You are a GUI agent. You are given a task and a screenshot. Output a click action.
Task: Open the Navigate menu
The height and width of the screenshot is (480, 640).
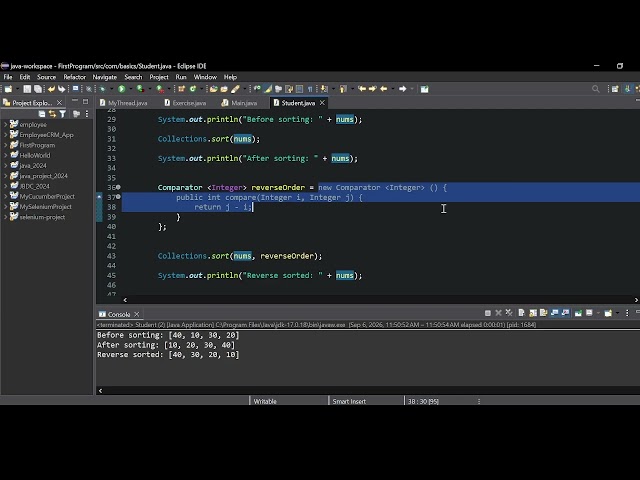[104, 77]
